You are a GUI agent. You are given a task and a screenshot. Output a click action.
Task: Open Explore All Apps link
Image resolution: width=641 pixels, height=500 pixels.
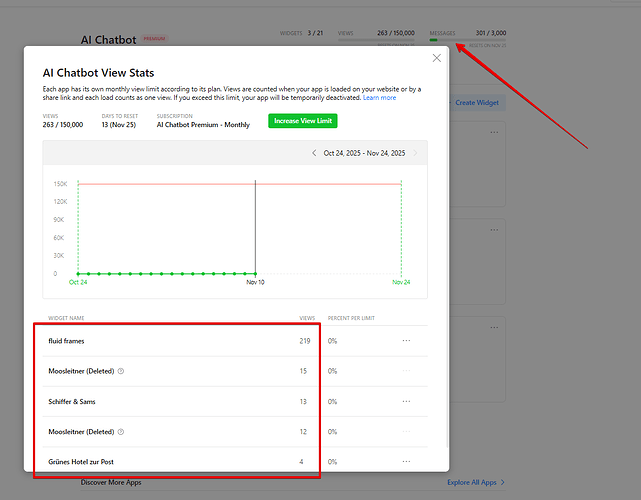pos(476,482)
